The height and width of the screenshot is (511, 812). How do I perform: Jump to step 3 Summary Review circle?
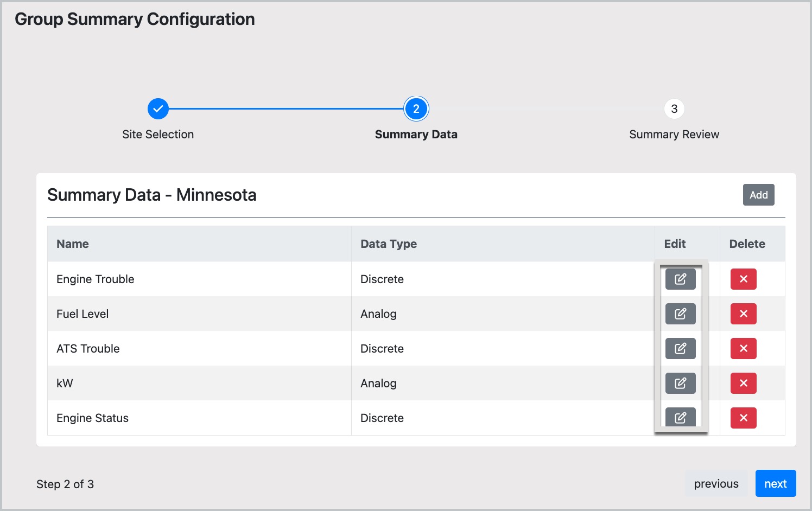click(x=674, y=109)
